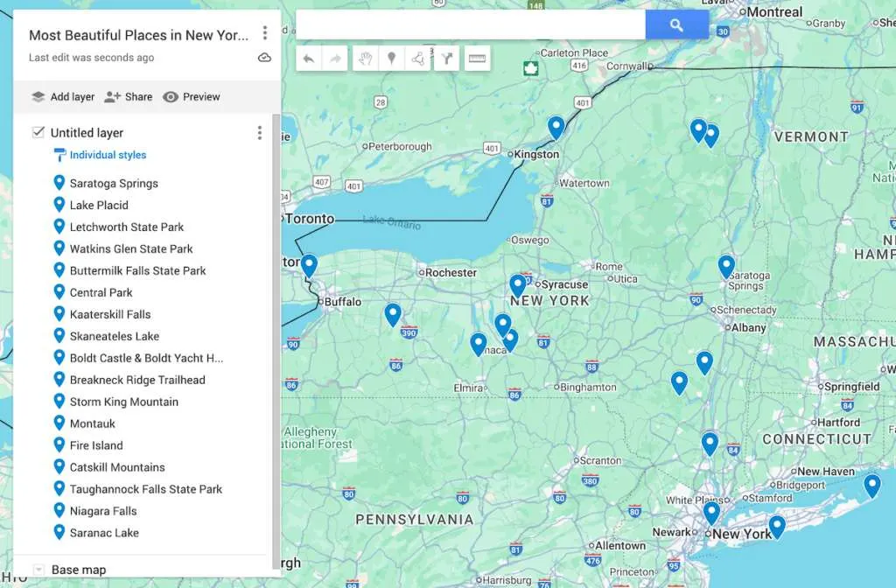Select the Draw a line tool
This screenshot has height=588, width=896.
click(x=418, y=59)
